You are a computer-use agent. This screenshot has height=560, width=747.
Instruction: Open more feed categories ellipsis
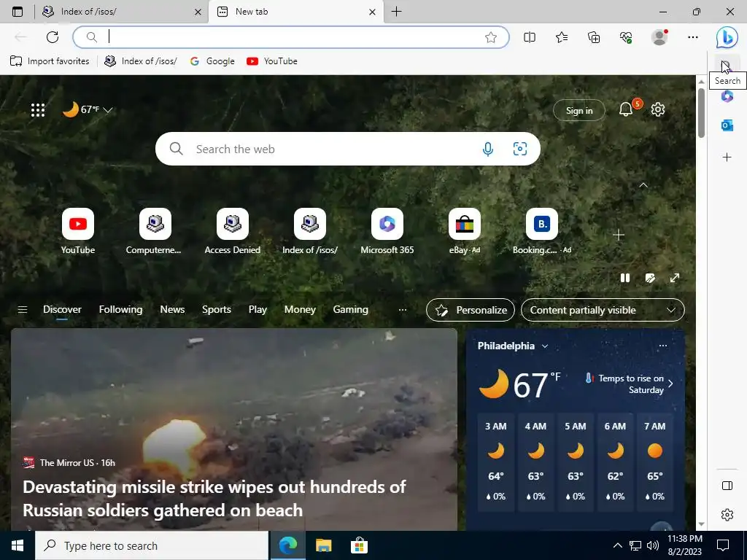[403, 310]
